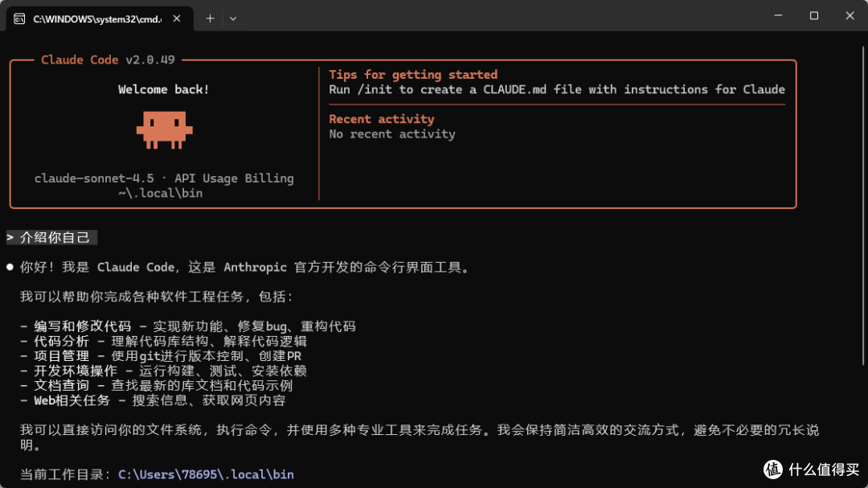Click the terminal icon on the tab
Screen dimensions: 868x488
[x=19, y=18]
